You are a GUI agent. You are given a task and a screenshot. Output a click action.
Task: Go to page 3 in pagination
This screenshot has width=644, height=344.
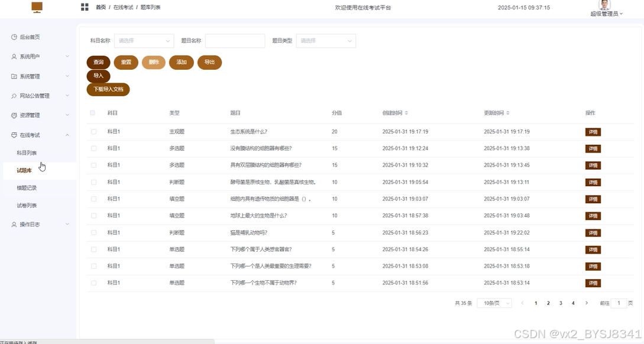click(561, 303)
